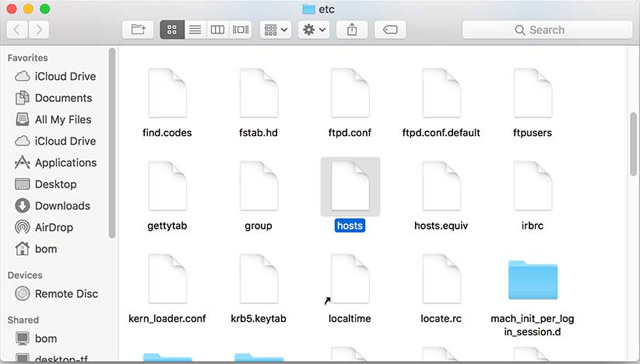The height and width of the screenshot is (364, 640).
Task: Select the krb5.keytab file icon
Action: (x=259, y=279)
